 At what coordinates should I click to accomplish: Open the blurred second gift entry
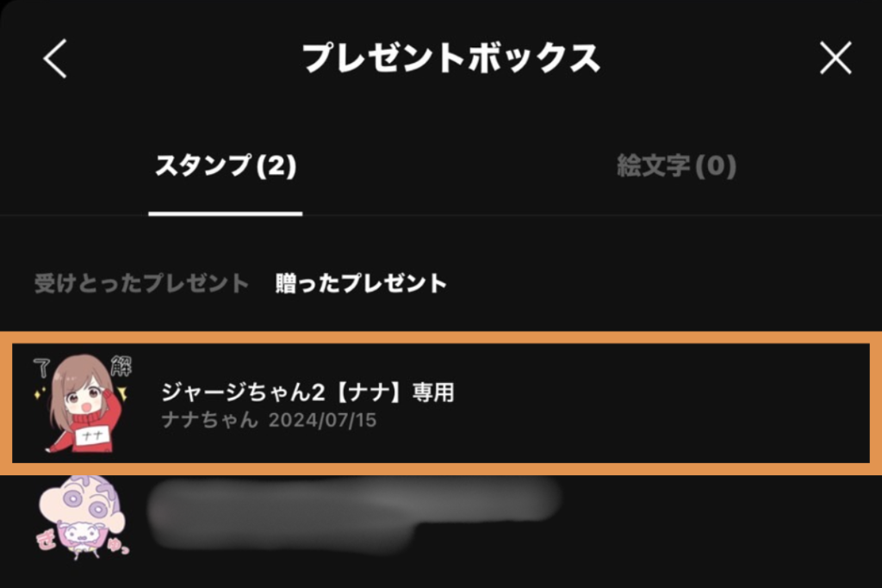(x=354, y=514)
